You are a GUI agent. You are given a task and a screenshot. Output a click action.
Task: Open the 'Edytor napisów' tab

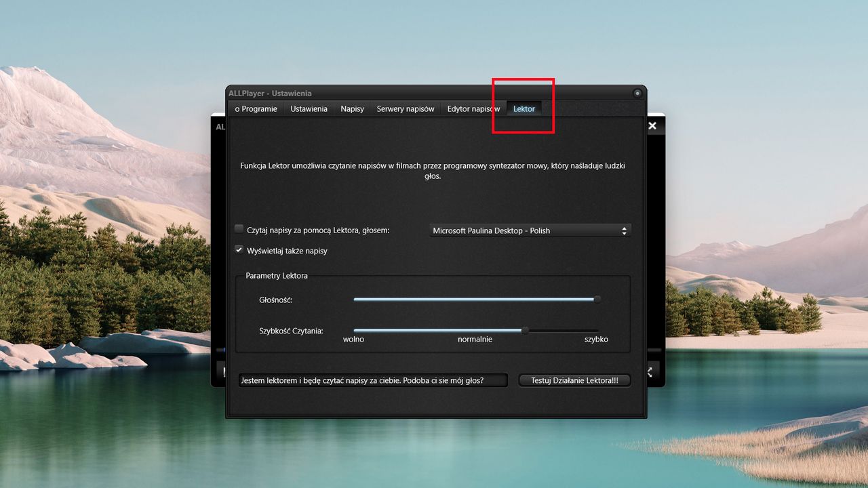473,108
